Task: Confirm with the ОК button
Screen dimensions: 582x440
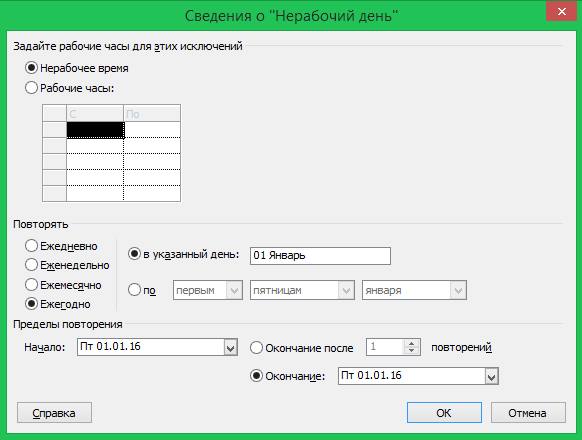Action: (x=444, y=413)
